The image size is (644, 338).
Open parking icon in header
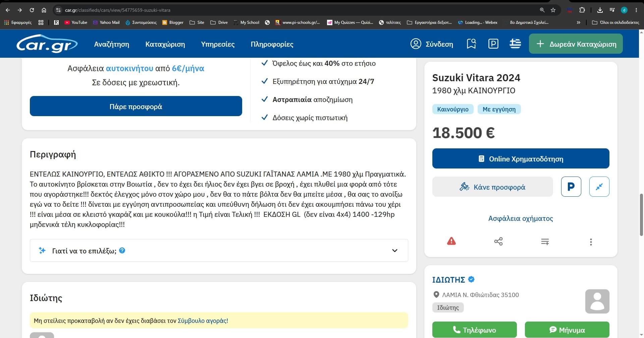click(493, 44)
